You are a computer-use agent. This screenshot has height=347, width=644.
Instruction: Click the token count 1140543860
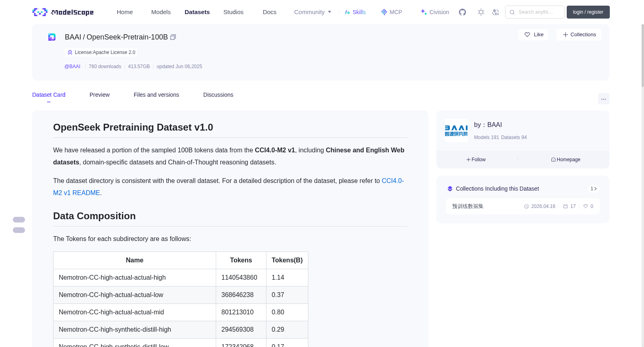pos(239,278)
